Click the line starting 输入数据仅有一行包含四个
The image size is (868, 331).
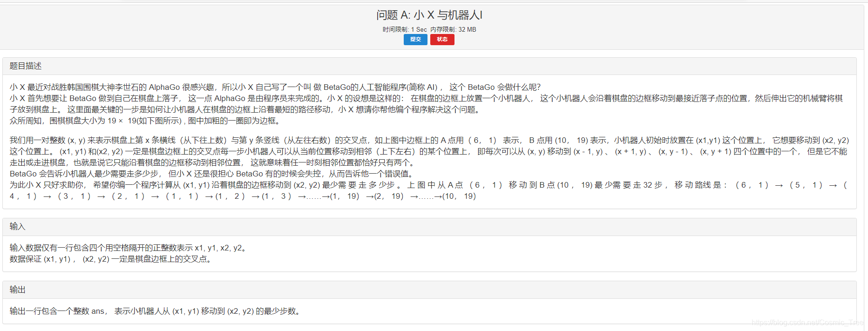coord(129,248)
